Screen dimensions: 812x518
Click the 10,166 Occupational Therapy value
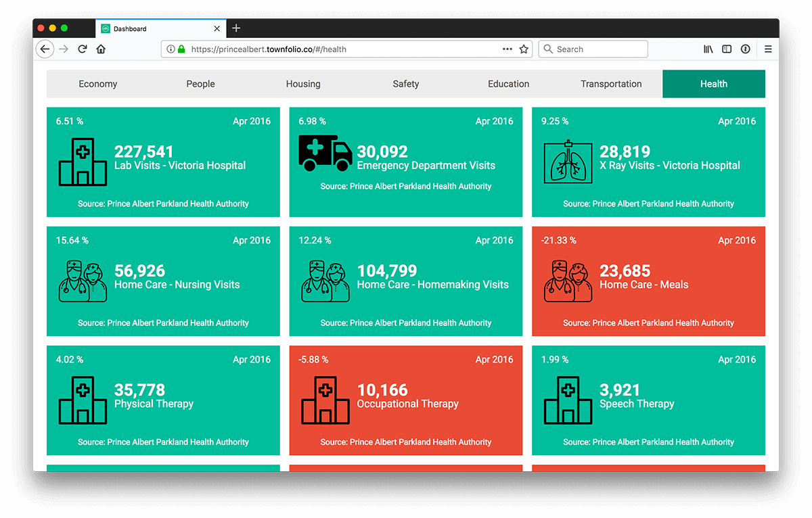click(x=382, y=390)
